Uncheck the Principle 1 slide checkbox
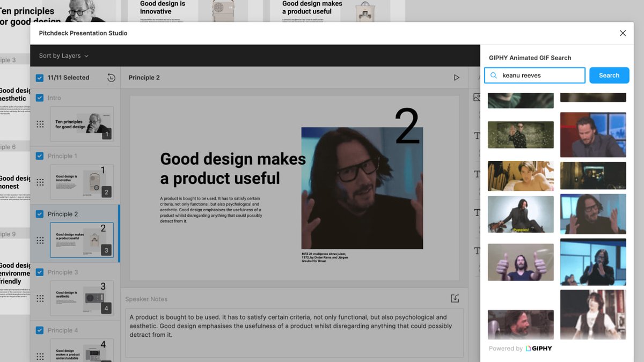This screenshot has width=644, height=362. click(40, 156)
